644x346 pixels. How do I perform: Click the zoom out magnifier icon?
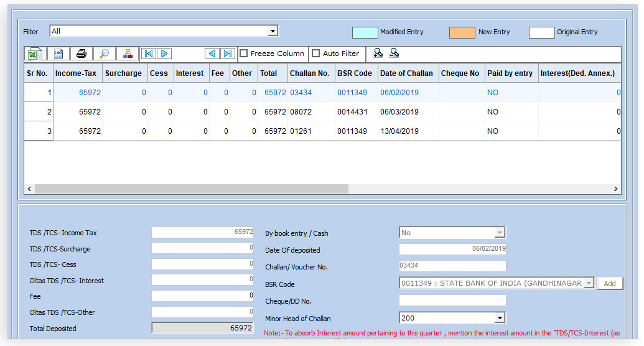point(394,54)
